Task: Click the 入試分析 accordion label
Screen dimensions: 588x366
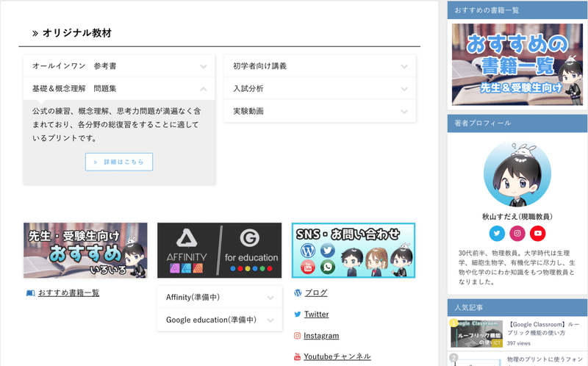Action: (248, 89)
